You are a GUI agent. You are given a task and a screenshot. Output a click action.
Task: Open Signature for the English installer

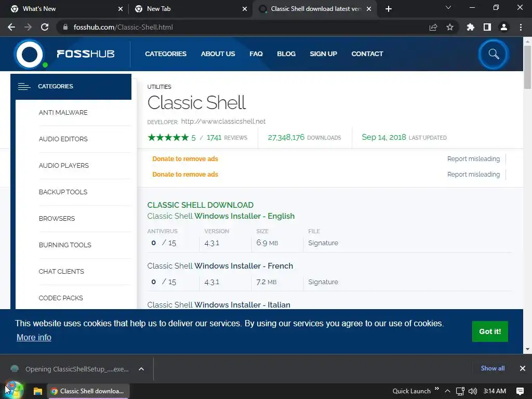(x=323, y=243)
